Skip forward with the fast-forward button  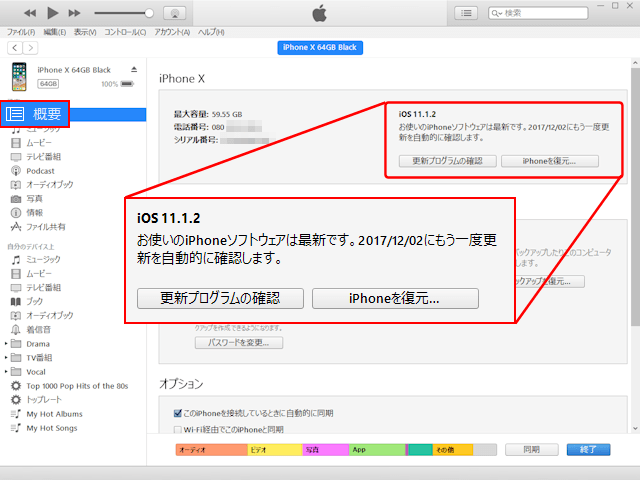point(74,13)
